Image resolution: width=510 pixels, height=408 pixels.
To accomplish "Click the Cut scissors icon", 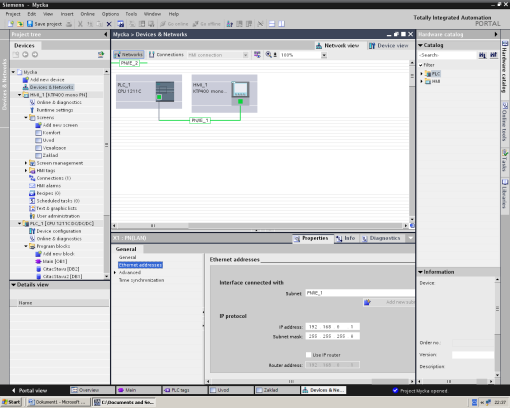I will (x=80, y=24).
